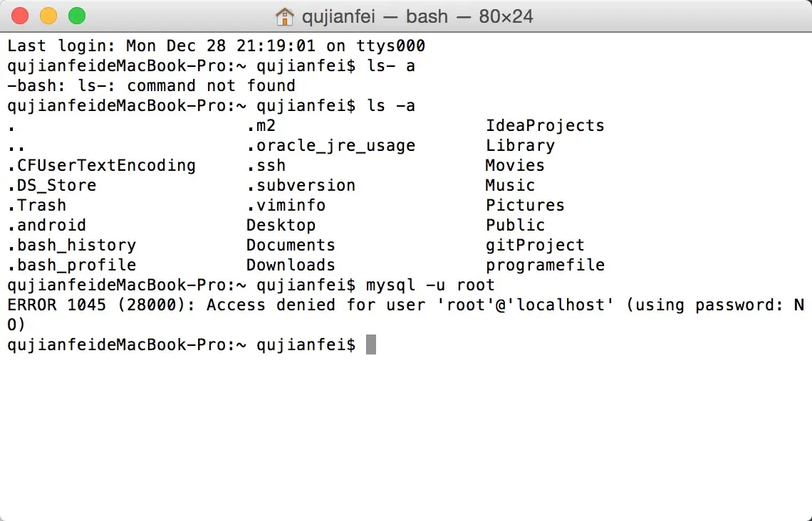Click the '.oracle_jre_usage' entry
812x521 pixels.
[331, 146]
